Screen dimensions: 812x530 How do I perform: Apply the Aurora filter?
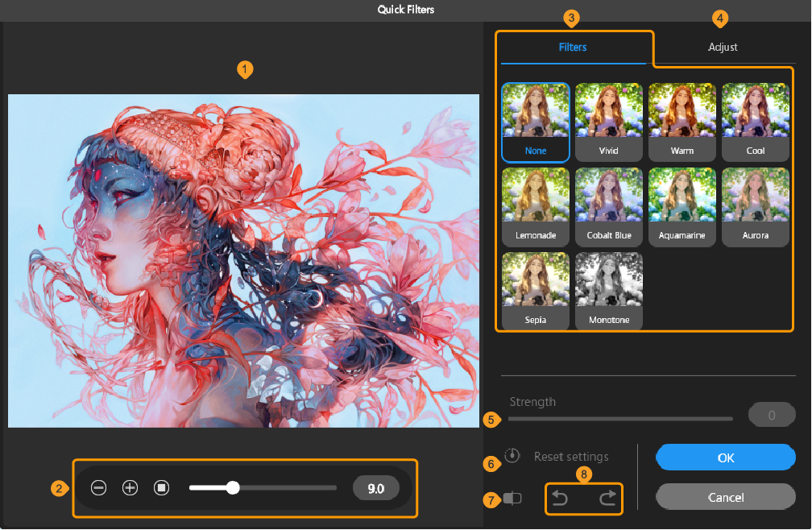point(756,207)
